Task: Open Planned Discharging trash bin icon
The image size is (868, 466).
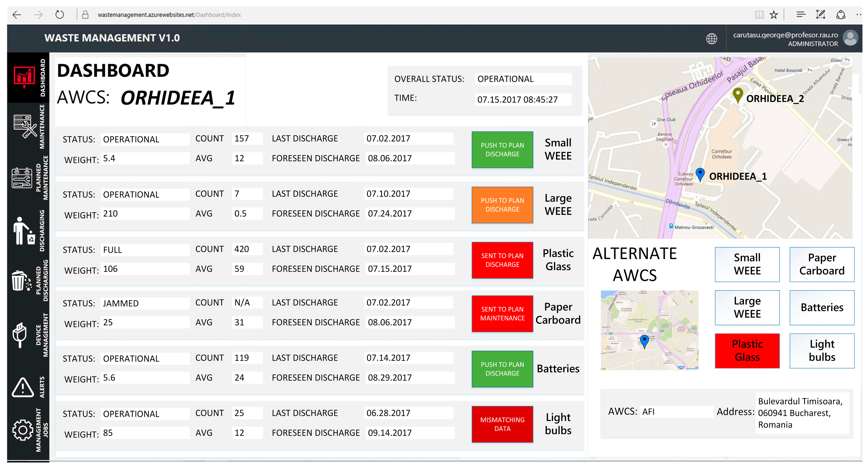Action: (21, 281)
